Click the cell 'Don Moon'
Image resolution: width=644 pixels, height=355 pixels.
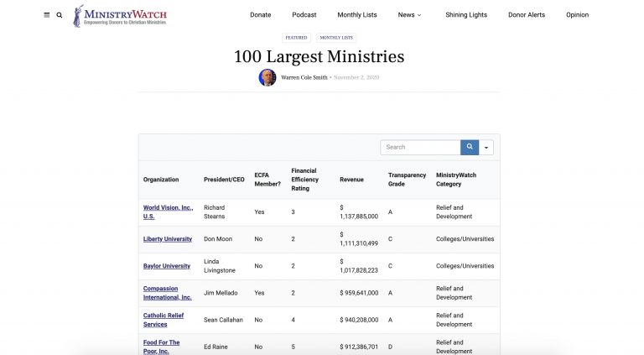pyautogui.click(x=218, y=239)
